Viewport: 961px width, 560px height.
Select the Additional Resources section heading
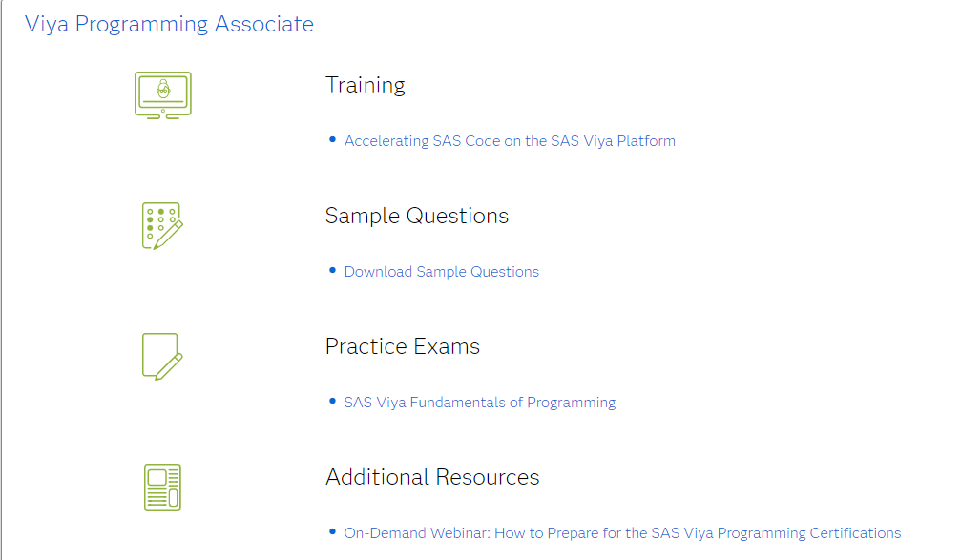point(432,476)
